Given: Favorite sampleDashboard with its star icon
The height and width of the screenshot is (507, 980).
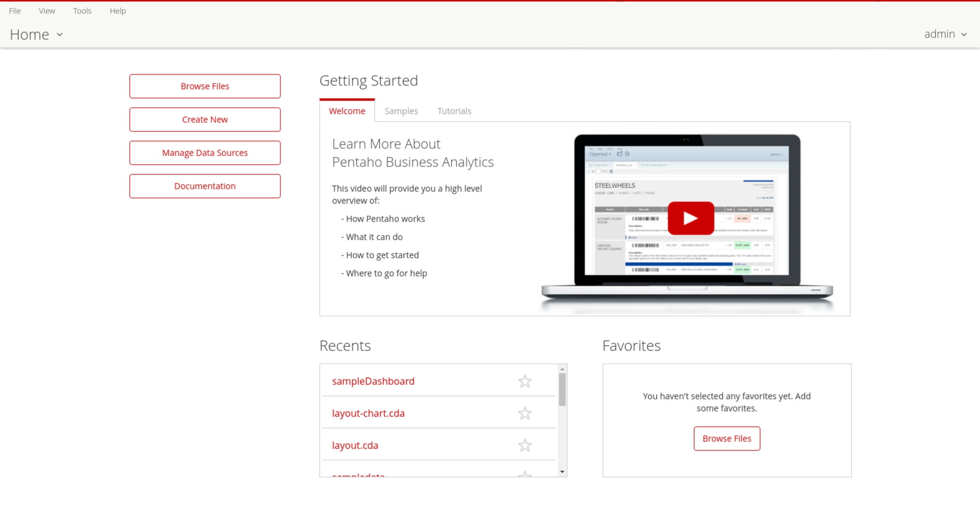Looking at the screenshot, I should [x=524, y=381].
